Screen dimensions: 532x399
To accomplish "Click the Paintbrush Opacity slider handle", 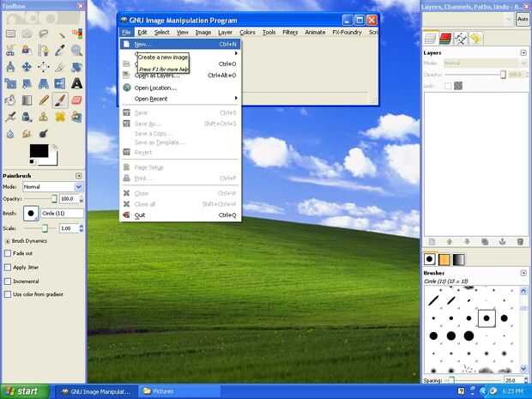I will coord(54,198).
